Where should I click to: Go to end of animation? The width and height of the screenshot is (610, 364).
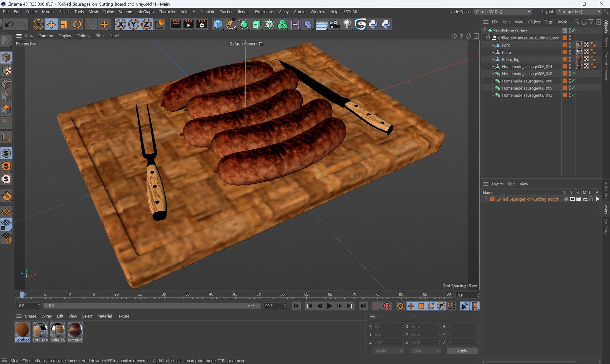[363, 306]
